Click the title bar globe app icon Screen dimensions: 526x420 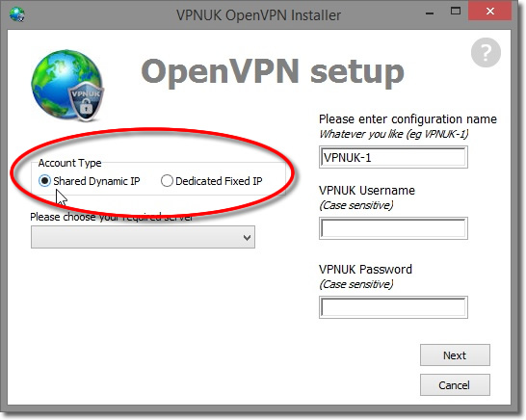click(16, 14)
